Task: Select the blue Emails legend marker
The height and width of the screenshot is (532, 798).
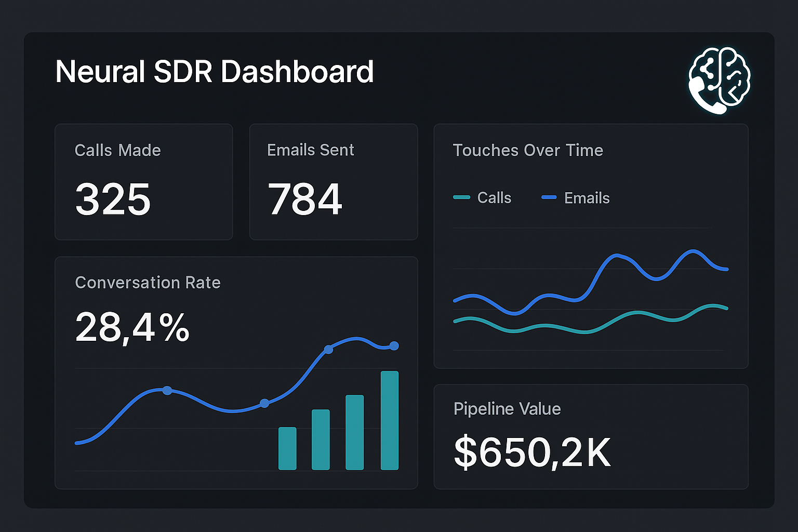Action: coord(549,197)
